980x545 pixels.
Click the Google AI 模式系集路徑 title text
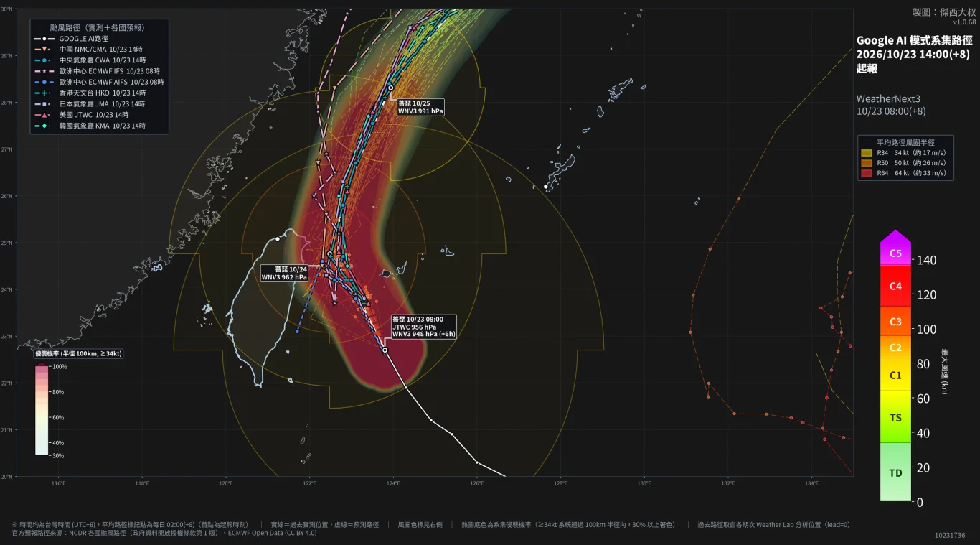click(915, 41)
